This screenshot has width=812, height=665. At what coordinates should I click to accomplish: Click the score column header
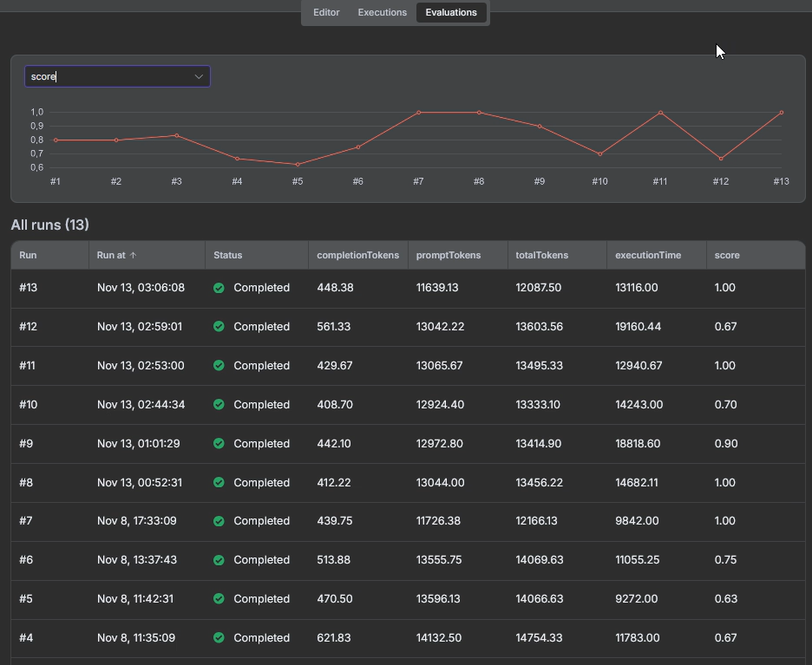727,256
